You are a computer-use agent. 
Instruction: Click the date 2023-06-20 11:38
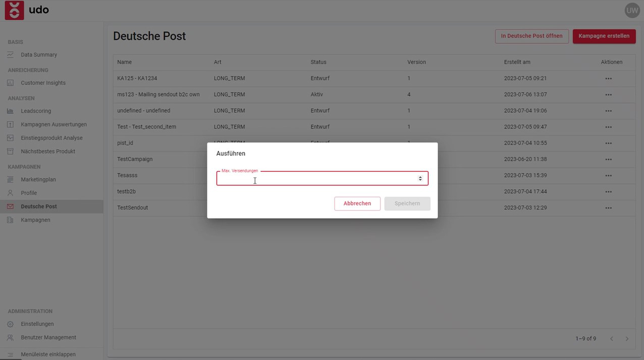tap(525, 159)
